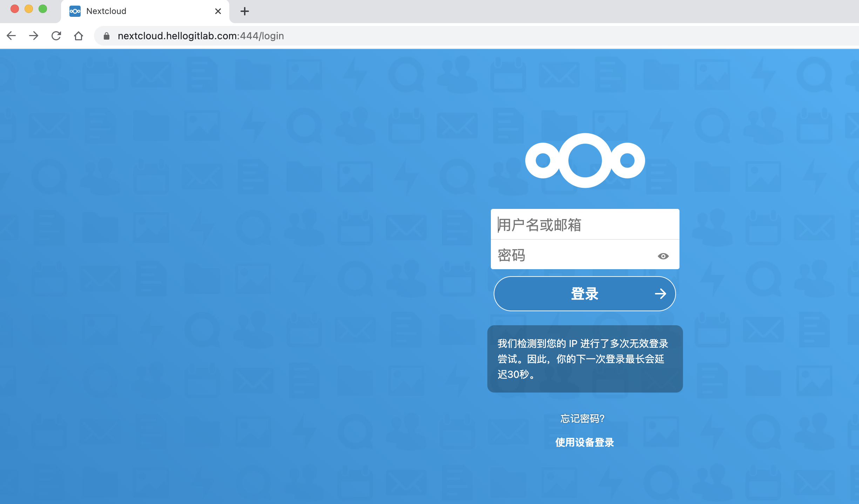Focus the username or email field

(x=585, y=224)
